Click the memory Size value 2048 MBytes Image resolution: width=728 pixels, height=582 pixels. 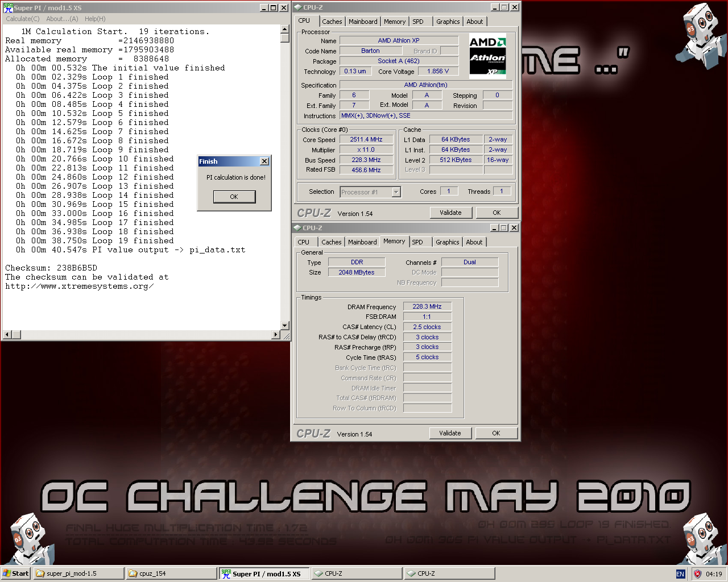pyautogui.click(x=357, y=272)
